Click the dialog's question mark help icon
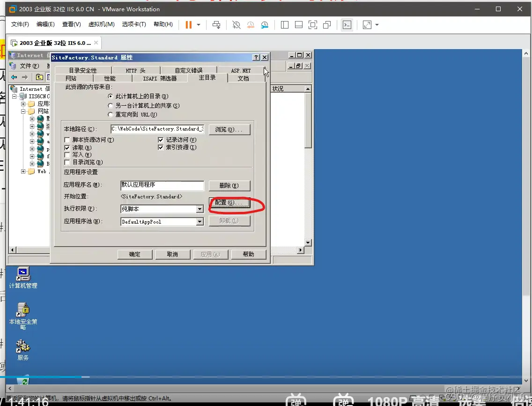The width and height of the screenshot is (532, 406). coord(257,57)
